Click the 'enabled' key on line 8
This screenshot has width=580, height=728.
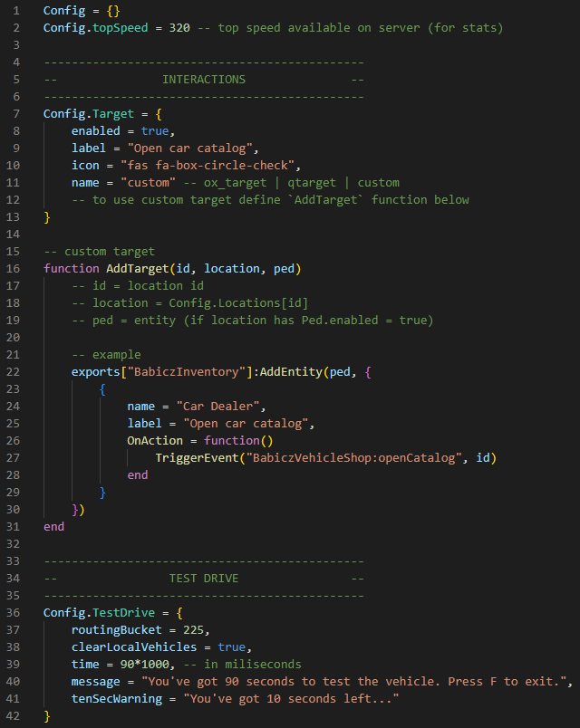point(96,131)
